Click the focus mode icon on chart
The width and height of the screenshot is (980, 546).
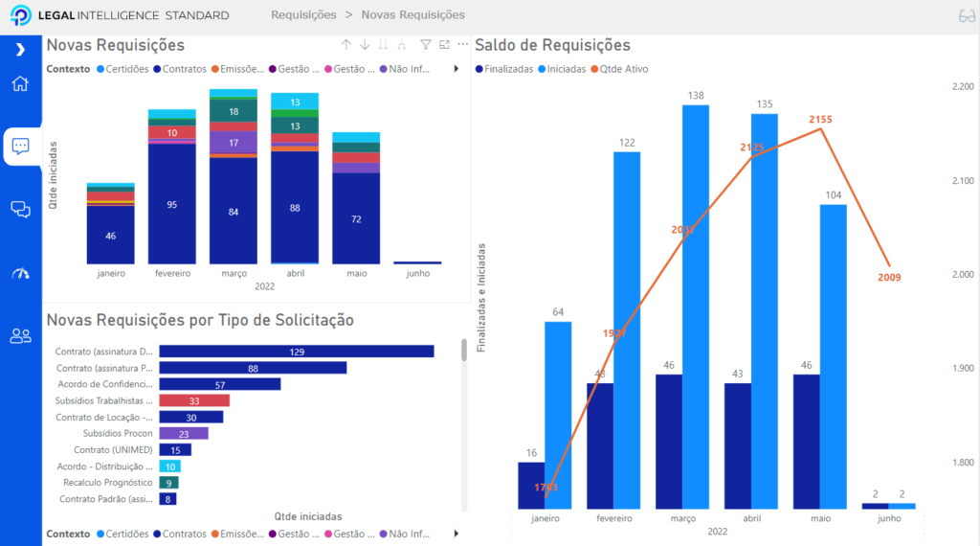[444, 45]
